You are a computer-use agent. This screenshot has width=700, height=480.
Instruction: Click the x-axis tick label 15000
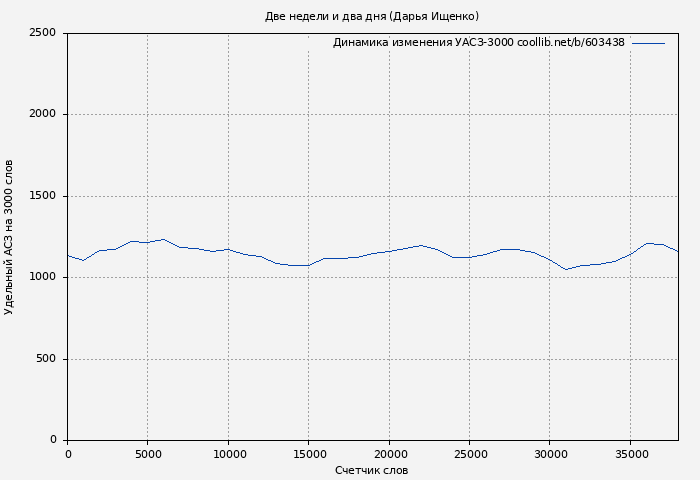tap(308, 453)
